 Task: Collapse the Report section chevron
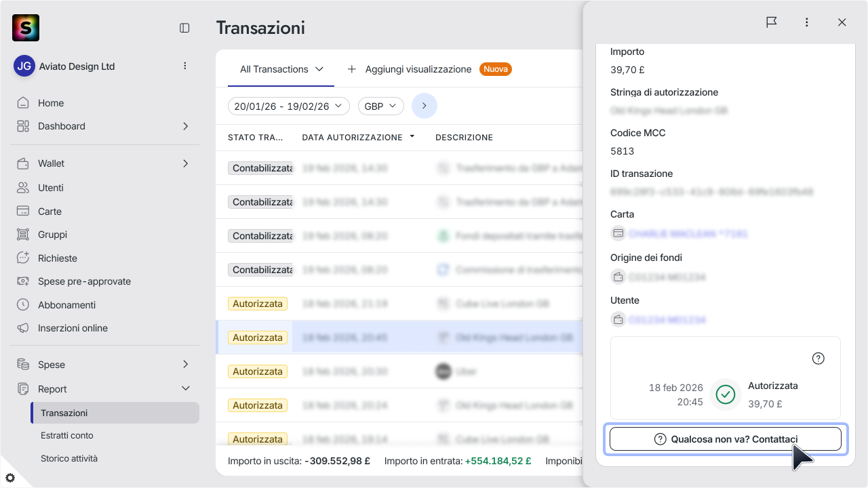(185, 389)
